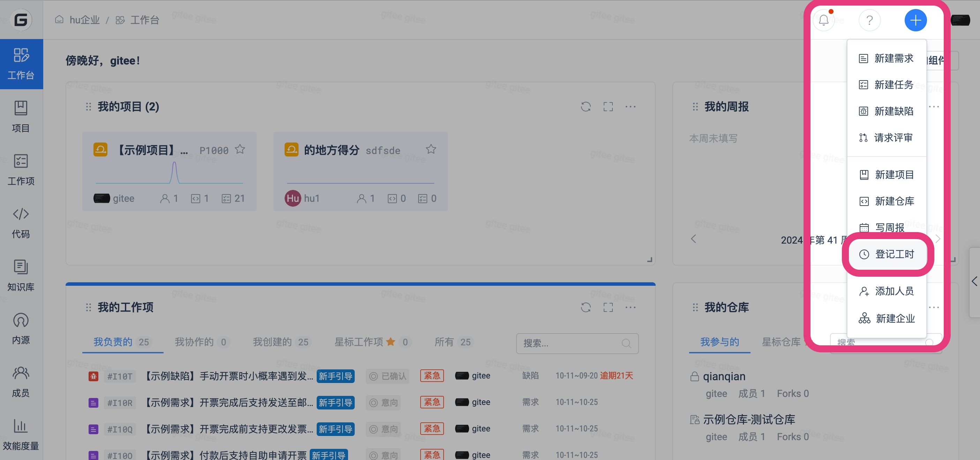
Task: Open the 代码 sidebar section
Action: [21, 223]
